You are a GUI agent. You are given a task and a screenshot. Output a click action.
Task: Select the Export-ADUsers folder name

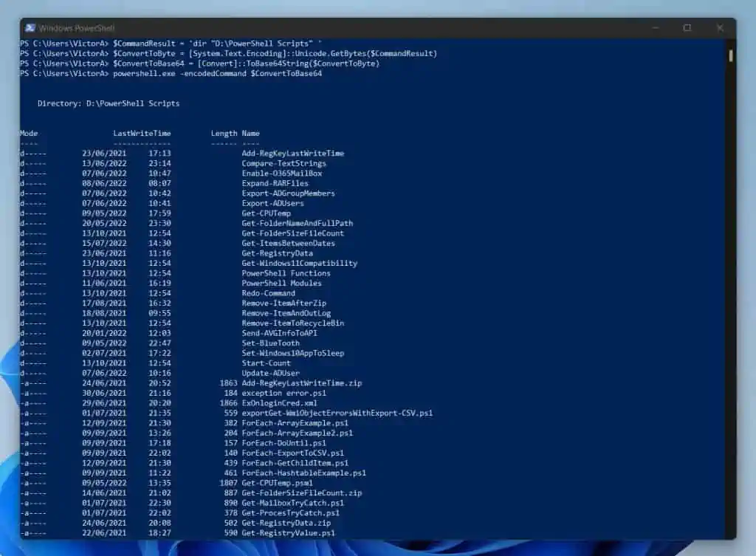click(273, 203)
